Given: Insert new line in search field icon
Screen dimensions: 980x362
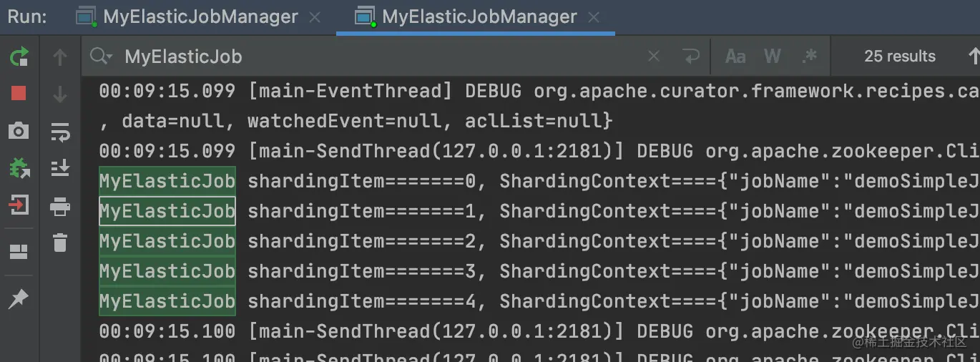Looking at the screenshot, I should (x=690, y=56).
